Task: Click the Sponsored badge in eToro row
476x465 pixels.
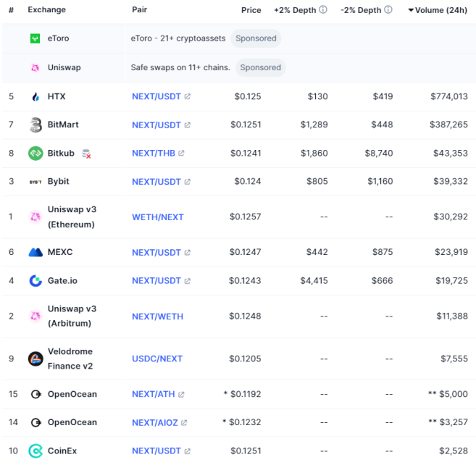Action: pos(256,38)
